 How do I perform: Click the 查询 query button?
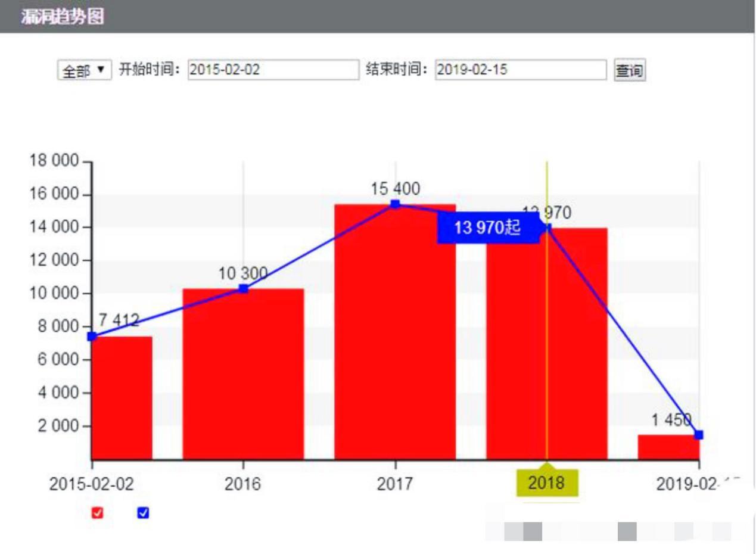630,70
